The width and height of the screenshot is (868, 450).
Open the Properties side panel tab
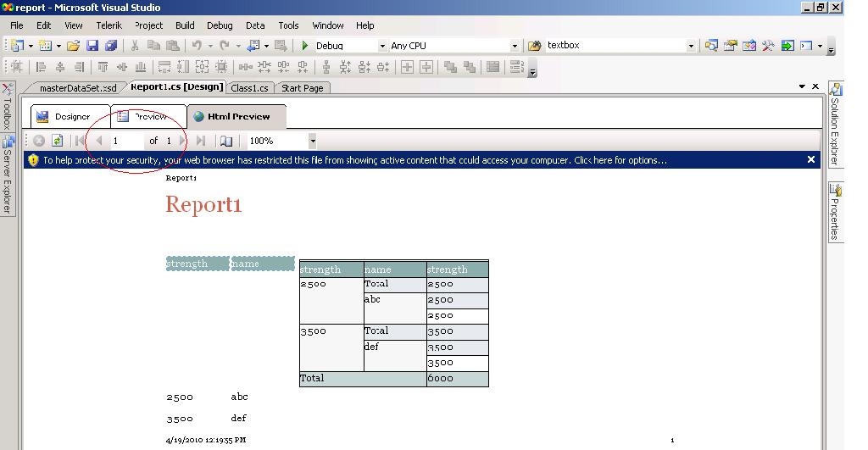pyautogui.click(x=835, y=211)
